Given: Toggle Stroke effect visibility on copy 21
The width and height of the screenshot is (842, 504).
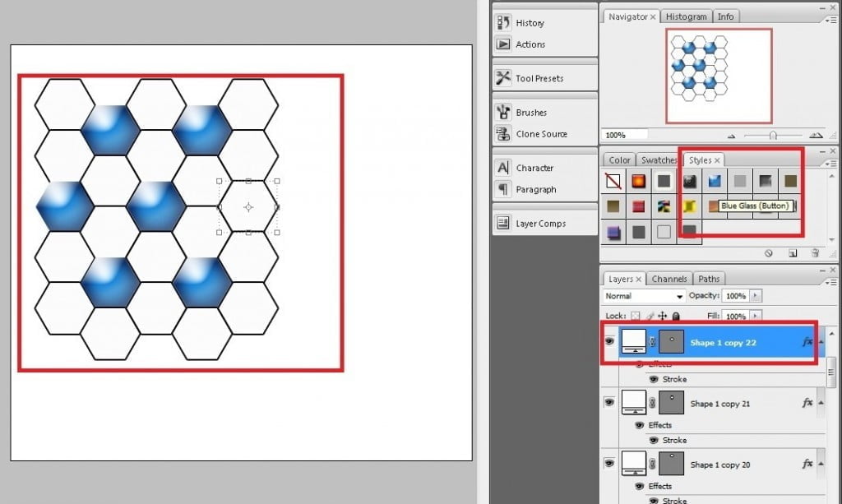Looking at the screenshot, I should click(x=654, y=440).
